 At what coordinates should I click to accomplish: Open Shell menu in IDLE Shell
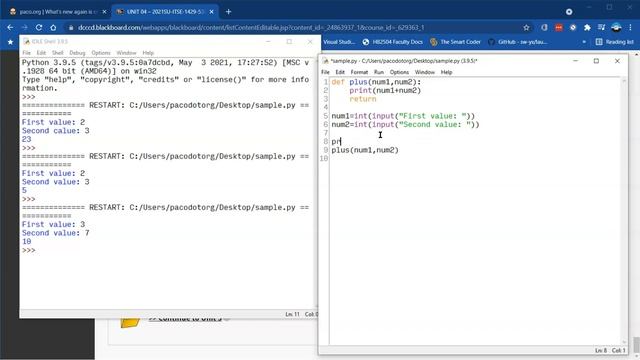[58, 53]
